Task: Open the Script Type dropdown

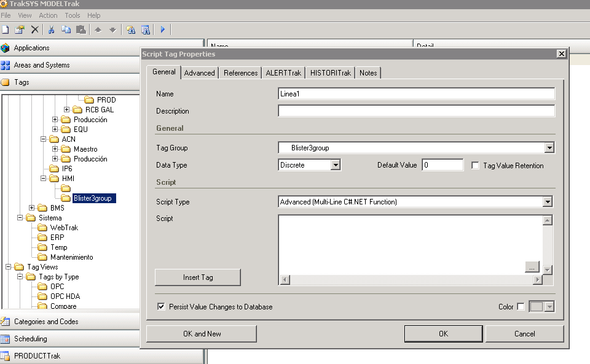Action: [x=548, y=202]
